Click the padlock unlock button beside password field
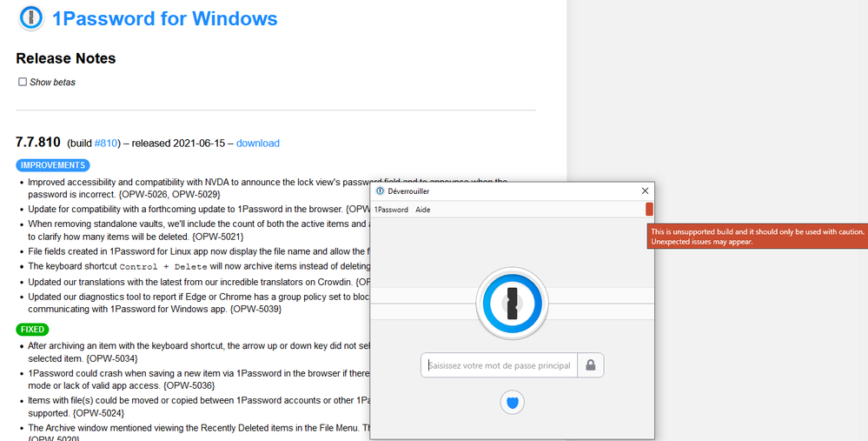Screen dimensions: 868x441 coord(591,365)
